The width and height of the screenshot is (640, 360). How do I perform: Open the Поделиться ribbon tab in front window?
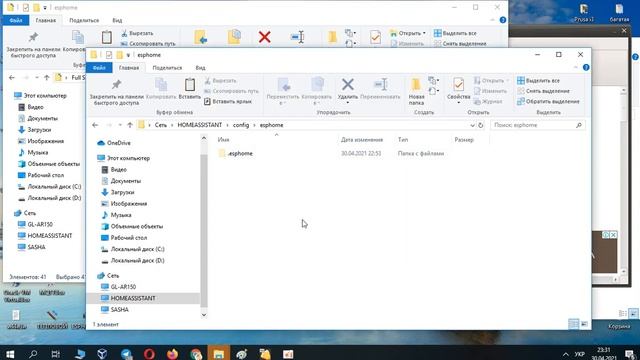(167, 68)
